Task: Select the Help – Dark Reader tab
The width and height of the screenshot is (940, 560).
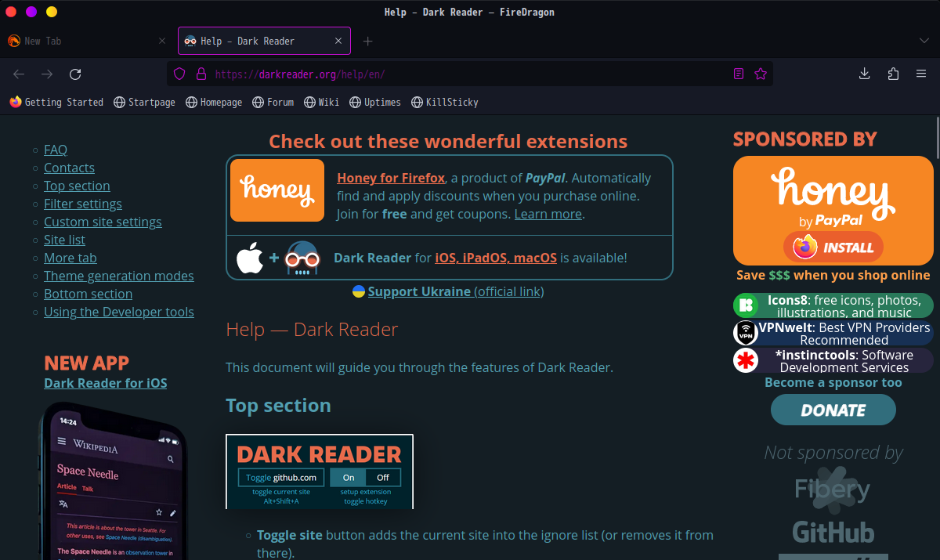Action: 264,41
